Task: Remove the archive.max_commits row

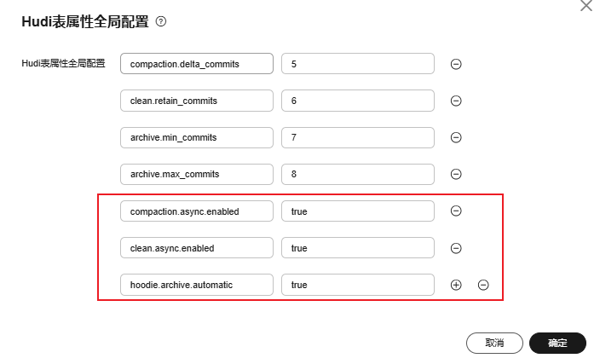Action: point(456,174)
